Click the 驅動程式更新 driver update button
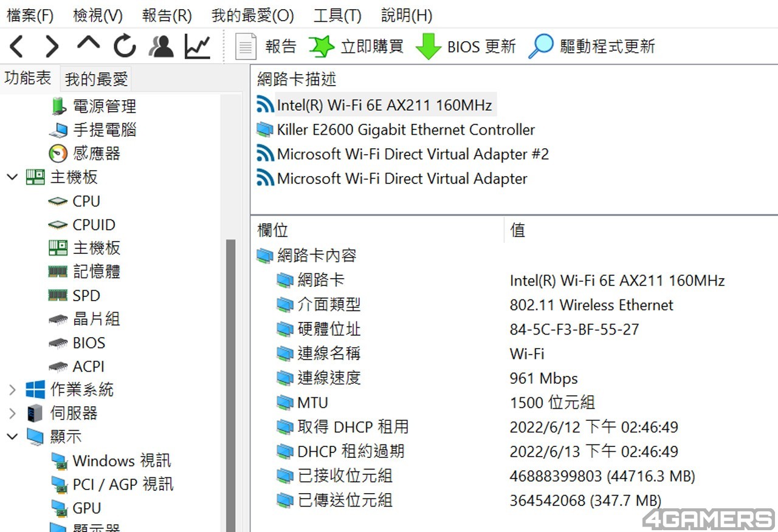The height and width of the screenshot is (532, 778). pyautogui.click(x=592, y=46)
